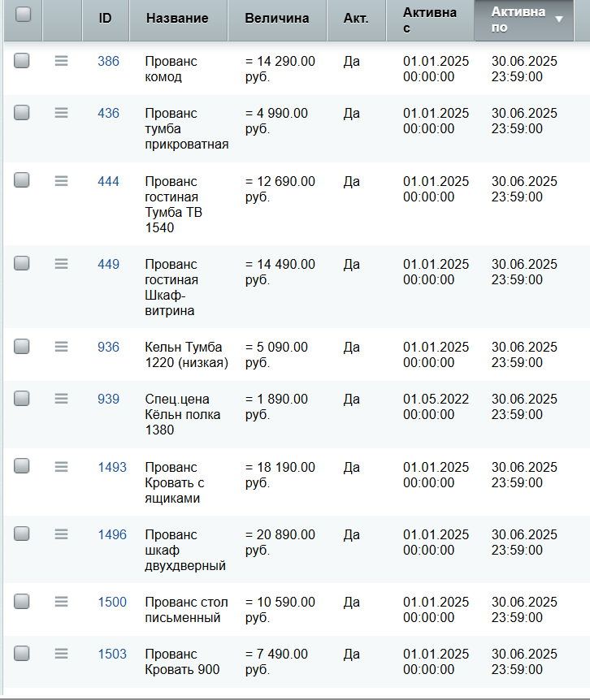
Task: Open the actions menu for row 1493
Action: pos(61,466)
